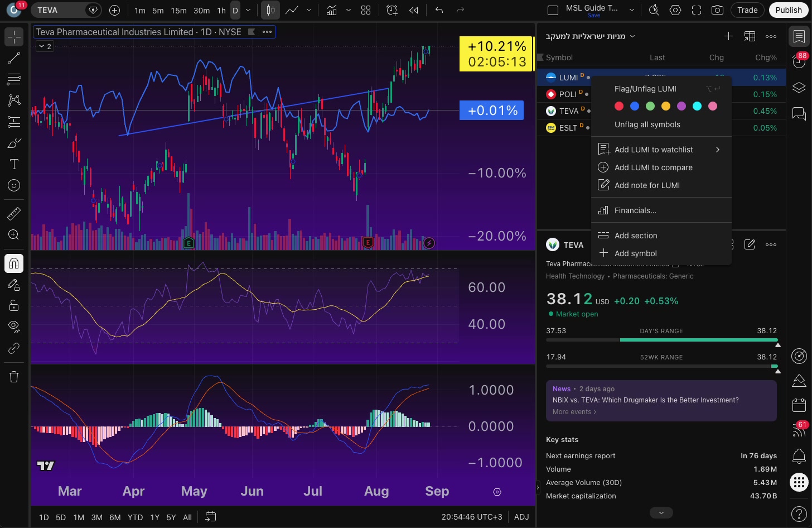812x528 pixels.
Task: Take a chart snapshot with the camera icon
Action: pyautogui.click(x=718, y=10)
